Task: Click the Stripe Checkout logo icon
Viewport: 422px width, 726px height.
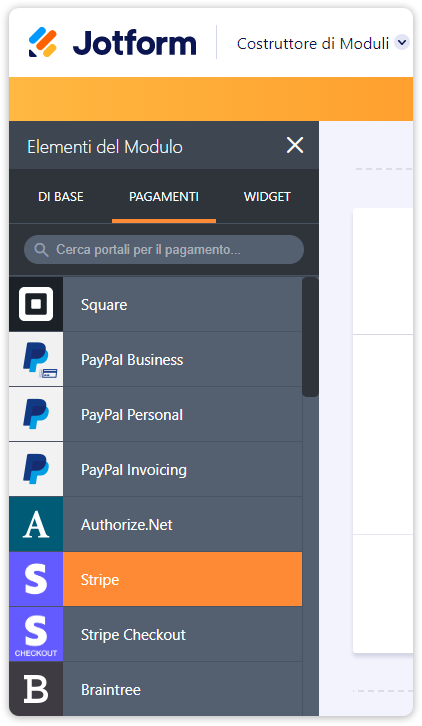Action: pyautogui.click(x=36, y=634)
